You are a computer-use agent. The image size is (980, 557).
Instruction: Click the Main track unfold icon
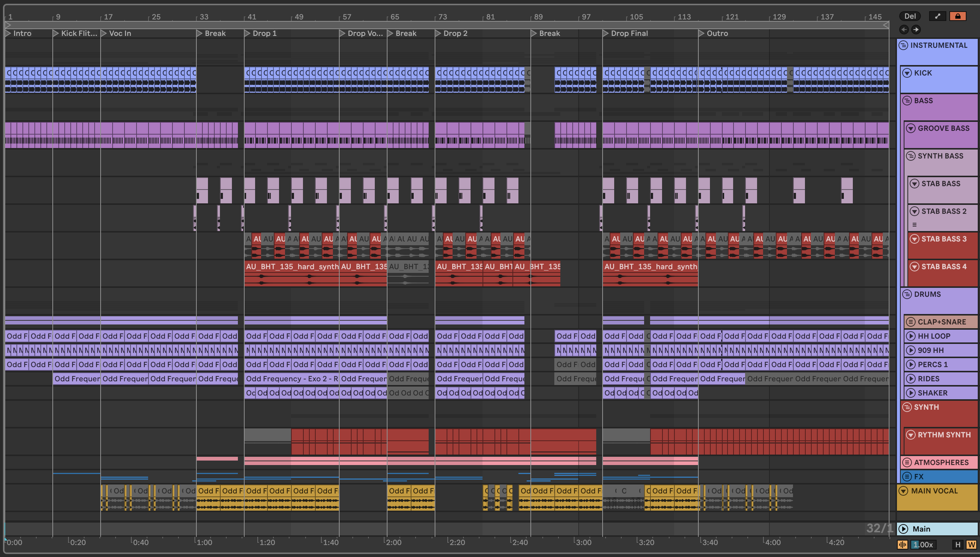pyautogui.click(x=903, y=529)
